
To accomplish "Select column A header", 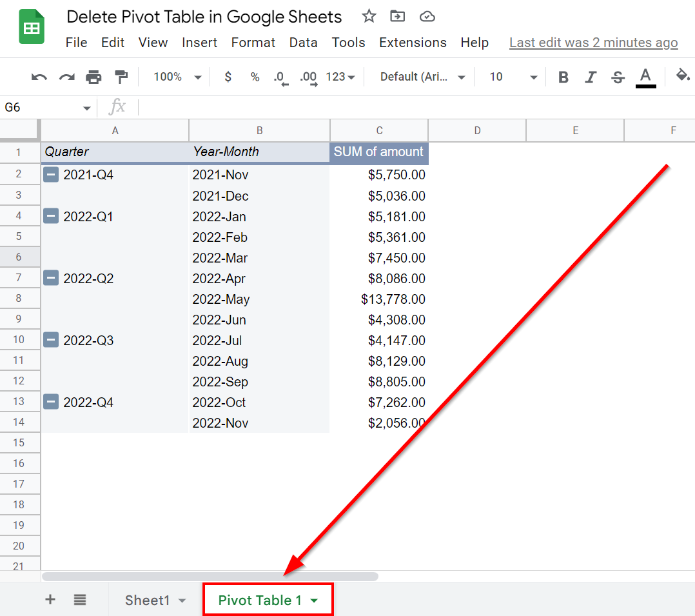I will click(115, 130).
